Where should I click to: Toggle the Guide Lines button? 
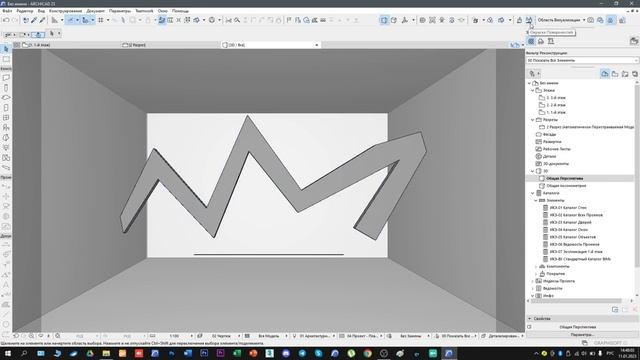coord(70,20)
